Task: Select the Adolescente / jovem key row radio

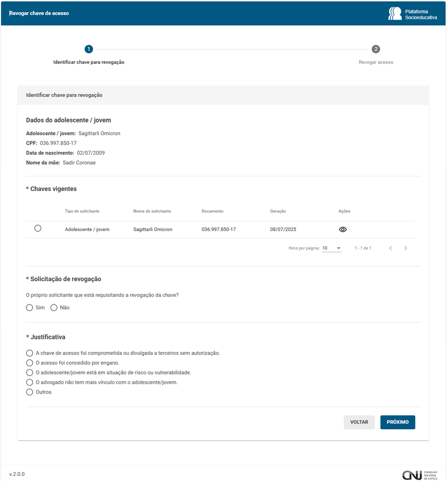Action: pos(38,228)
